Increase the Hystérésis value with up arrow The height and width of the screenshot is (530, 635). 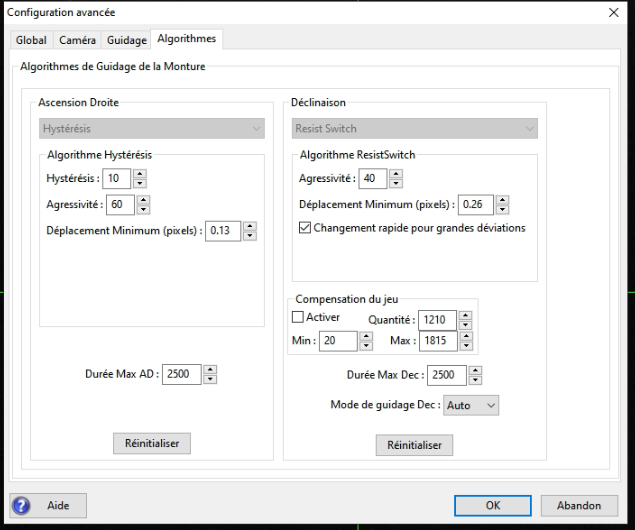[140, 174]
